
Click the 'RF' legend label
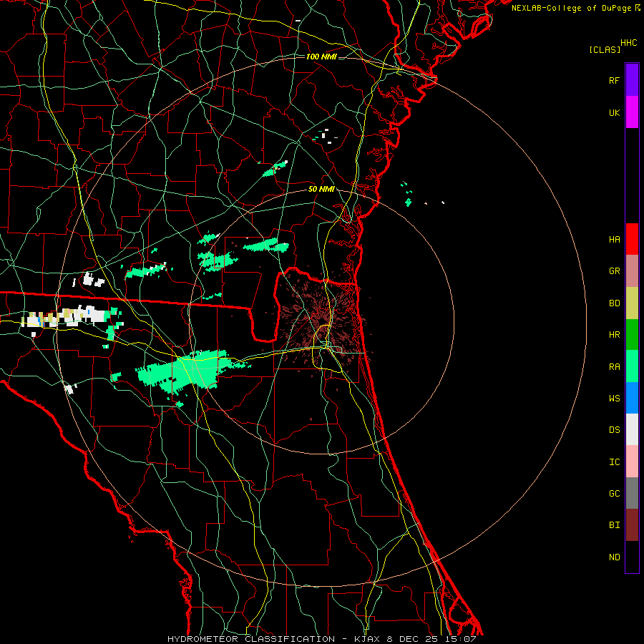pos(614,80)
